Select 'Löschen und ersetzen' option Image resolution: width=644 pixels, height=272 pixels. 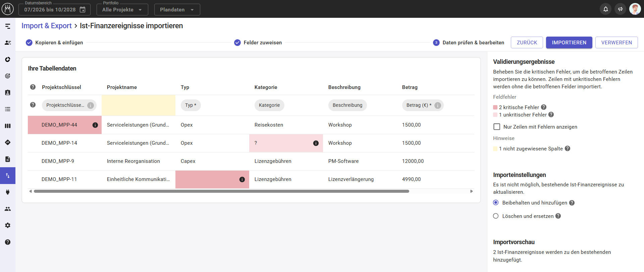pos(496,216)
